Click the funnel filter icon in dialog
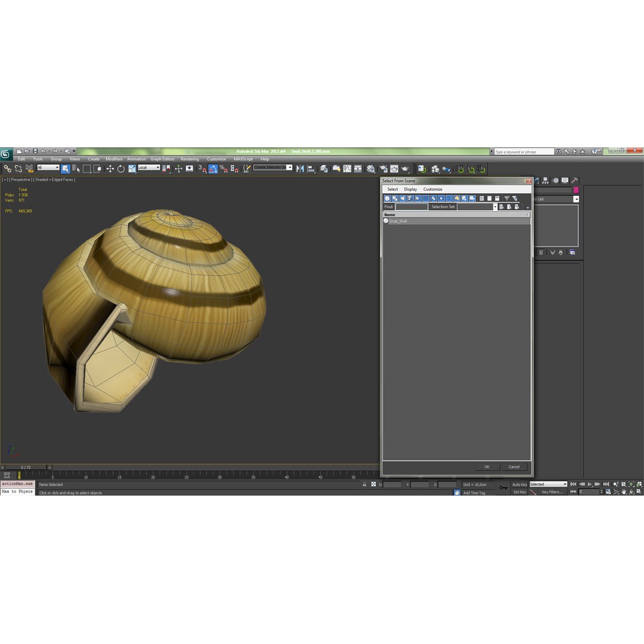Image resolution: width=644 pixels, height=644 pixels. [x=507, y=199]
